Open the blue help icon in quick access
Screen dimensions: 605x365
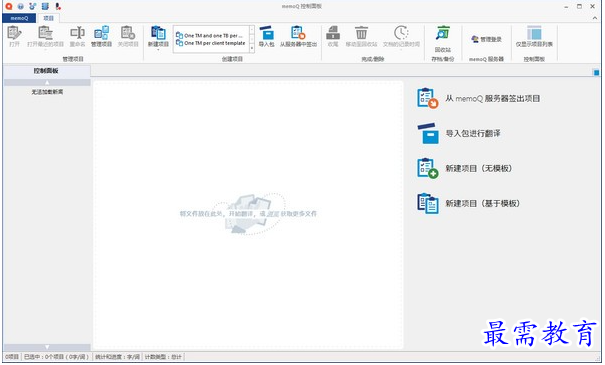(x=21, y=6)
